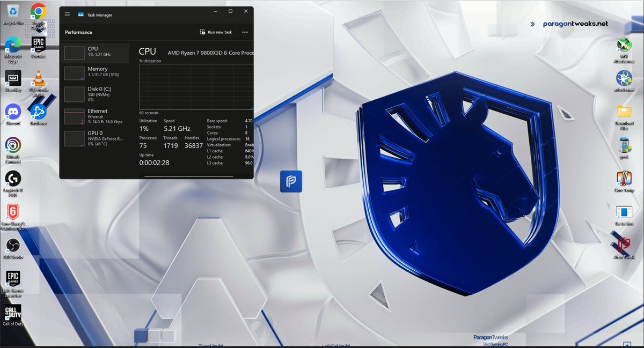Click the CPU utilization graph

(x=196, y=87)
